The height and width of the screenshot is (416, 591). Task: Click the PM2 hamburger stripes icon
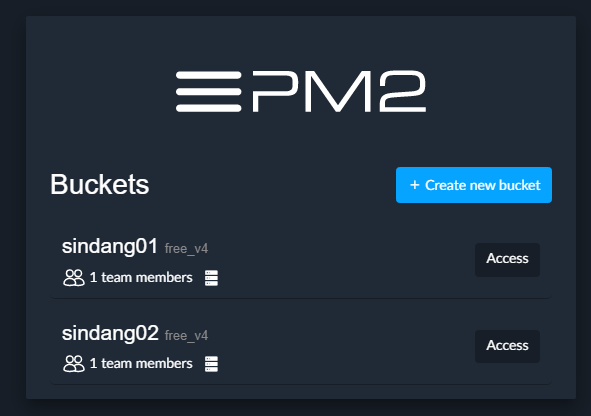click(208, 92)
